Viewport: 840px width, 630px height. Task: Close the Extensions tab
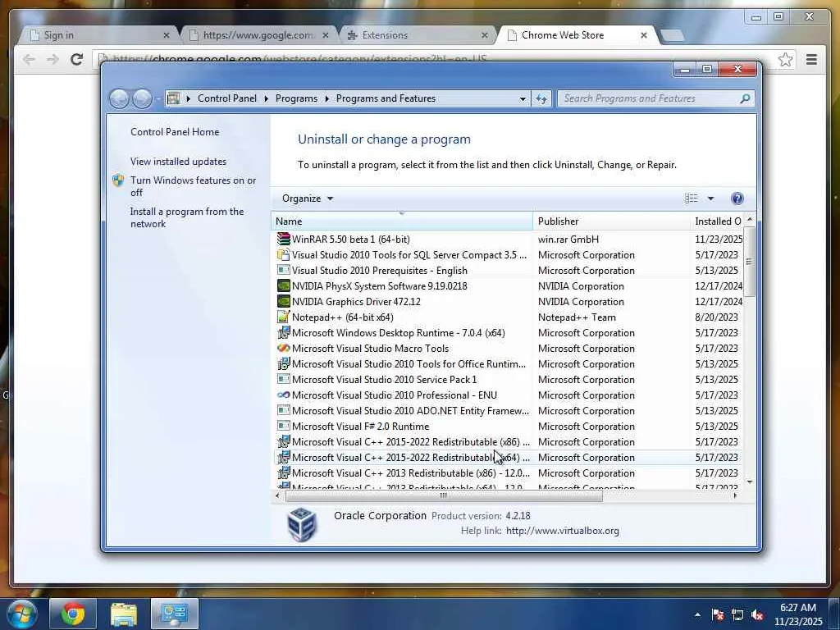484,35
